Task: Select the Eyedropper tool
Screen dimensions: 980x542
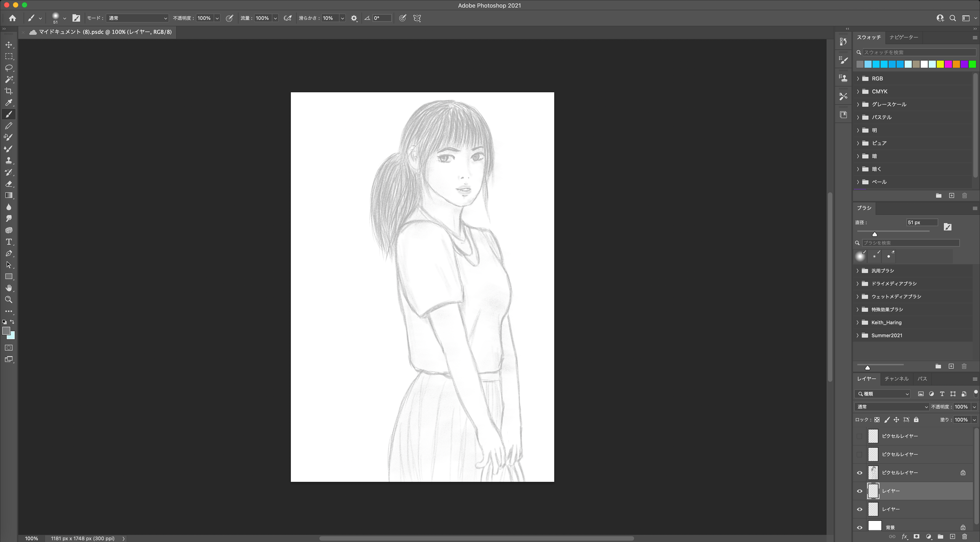Action: point(9,103)
